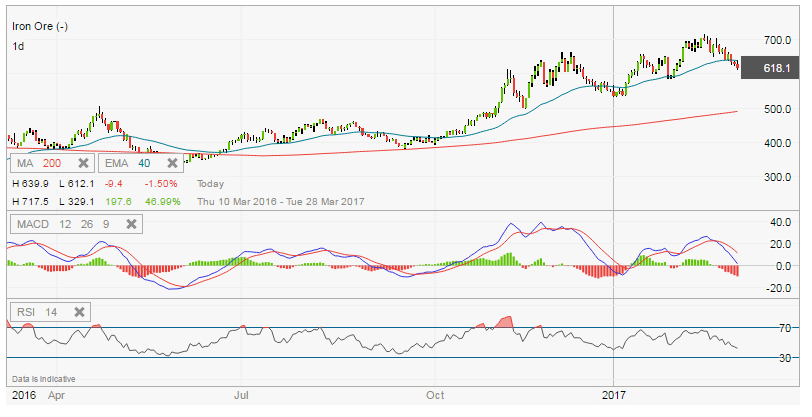Click the MACD axis value 20.0
812x417 pixels.
780,244
